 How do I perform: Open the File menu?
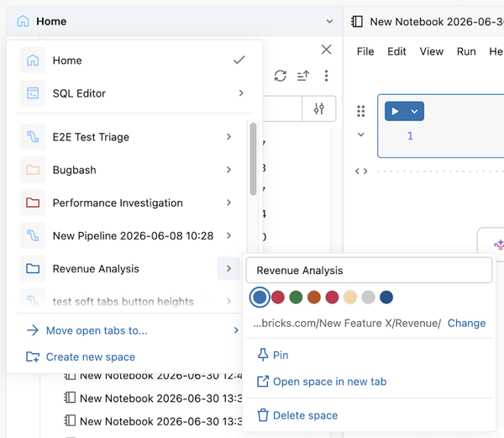click(365, 51)
